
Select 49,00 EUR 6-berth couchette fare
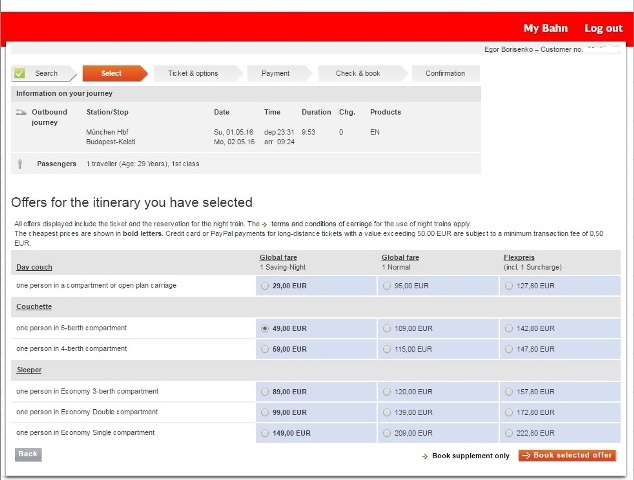coord(265,328)
